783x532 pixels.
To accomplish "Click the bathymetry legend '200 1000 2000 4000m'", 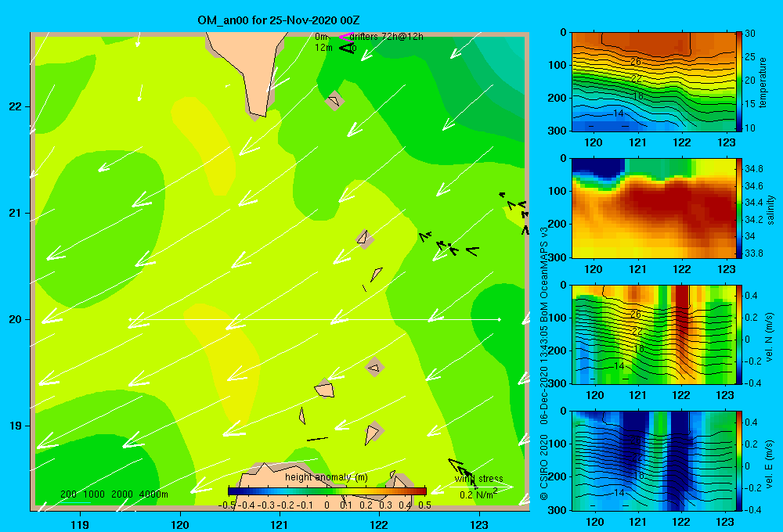I will pos(114,494).
